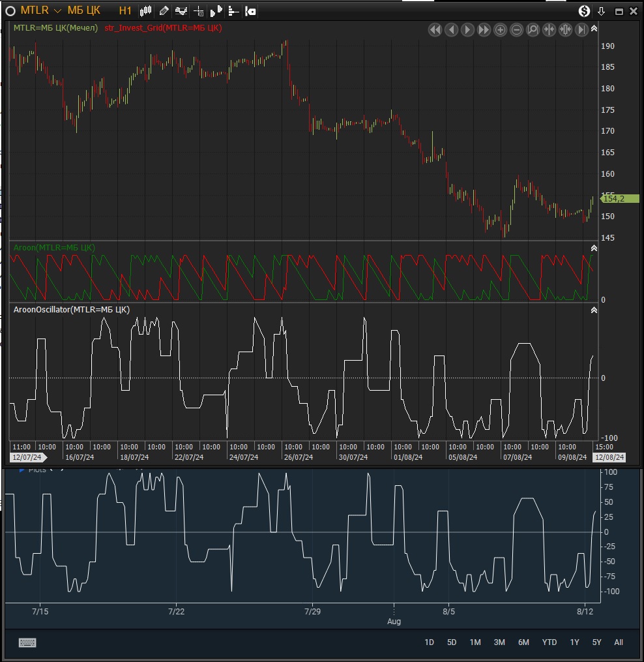Open the MTLR ticker dropdown
Image resolution: width=644 pixels, height=662 pixels.
click(57, 11)
